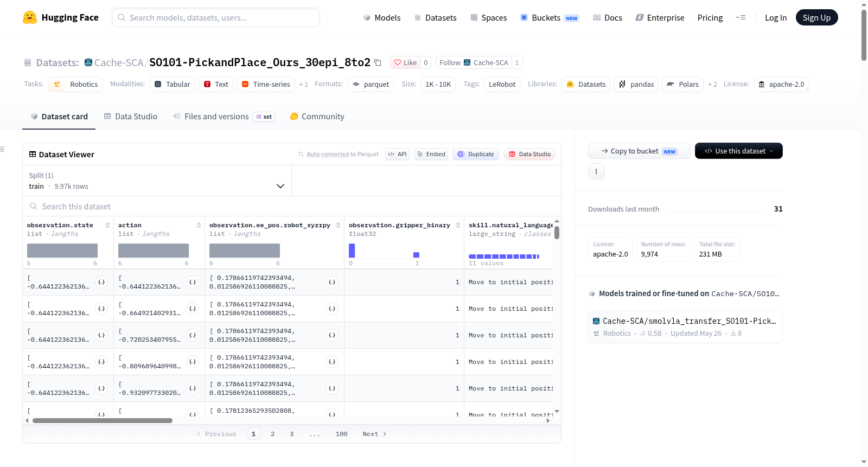Image resolution: width=868 pixels, height=467 pixels.
Task: Expand JSON icon for action -0.720253407955 row
Action: [193, 335]
